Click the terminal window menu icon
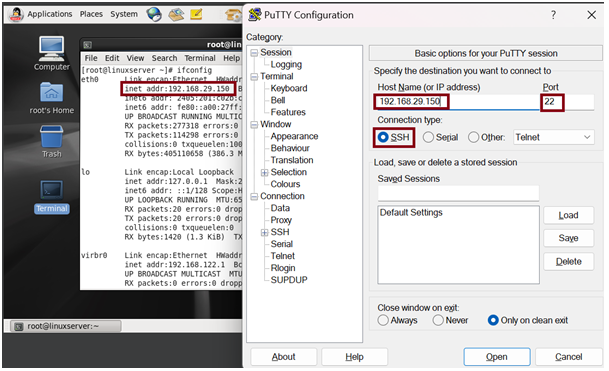This screenshot has height=371, width=609. (88, 45)
